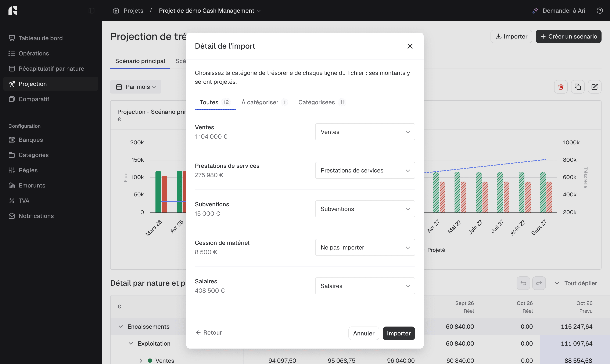This screenshot has height=364, width=610.
Task: Click the duplicate scenario copy icon
Action: 578,87
